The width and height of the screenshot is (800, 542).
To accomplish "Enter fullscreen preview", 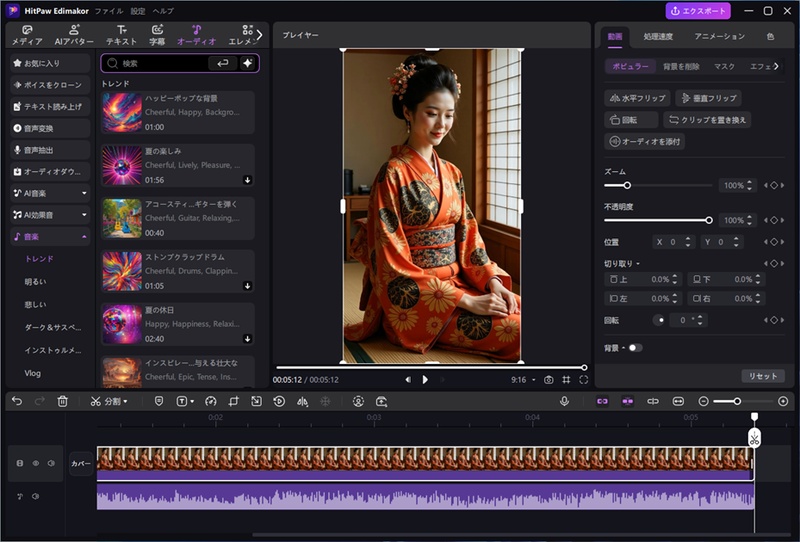I will click(x=584, y=380).
